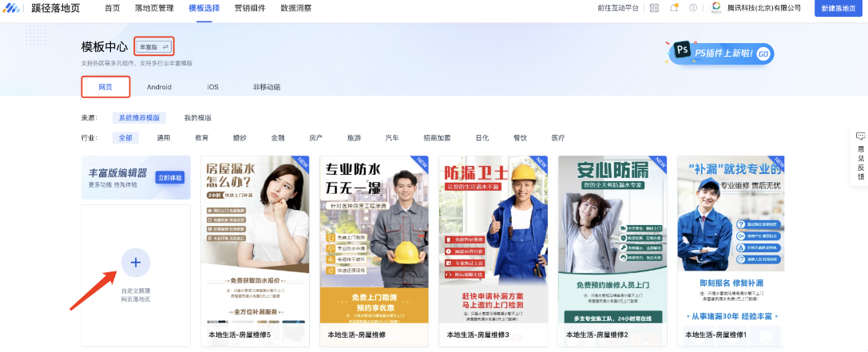Filter by the 教育 industry
The image size is (868, 352).
[x=201, y=138]
